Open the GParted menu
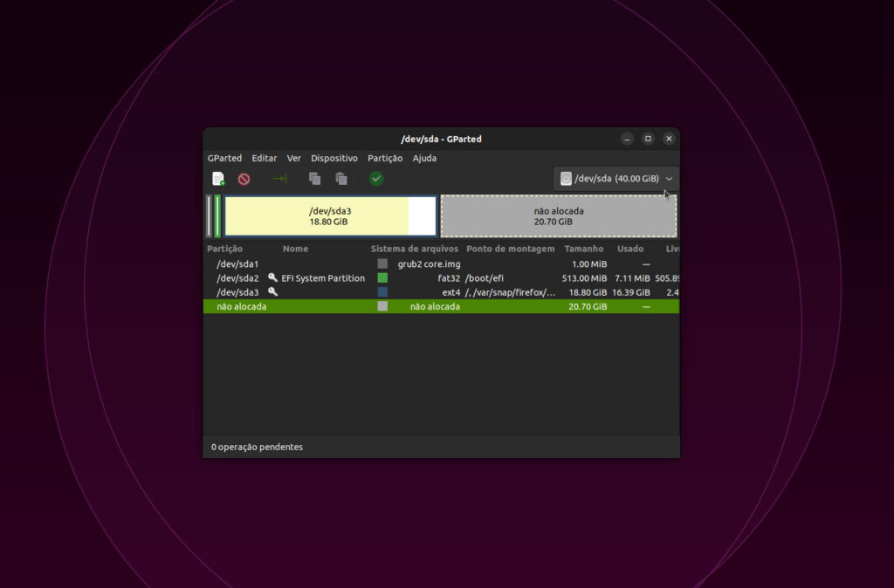 (224, 159)
